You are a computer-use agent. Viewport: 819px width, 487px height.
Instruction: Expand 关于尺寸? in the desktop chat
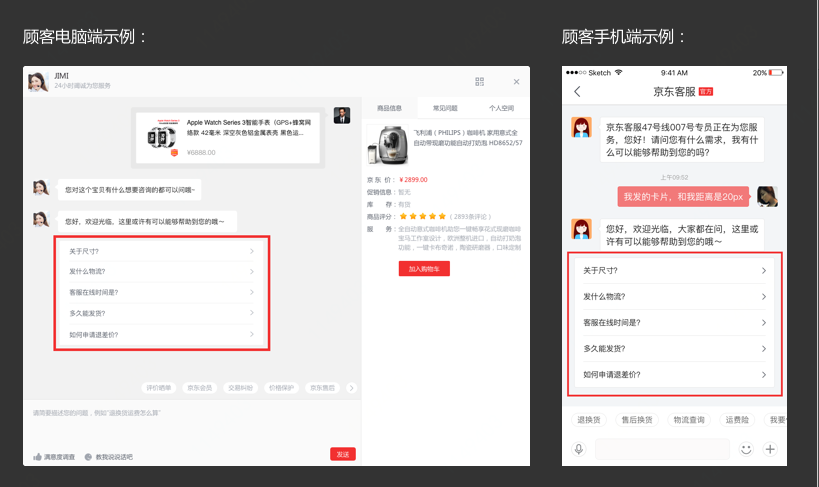click(159, 251)
